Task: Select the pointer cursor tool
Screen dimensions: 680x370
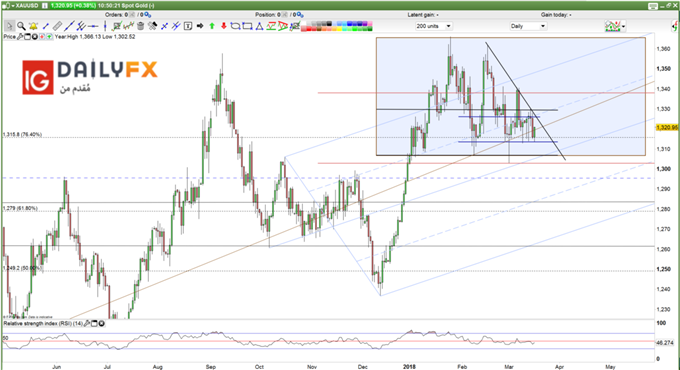Action: (10, 26)
